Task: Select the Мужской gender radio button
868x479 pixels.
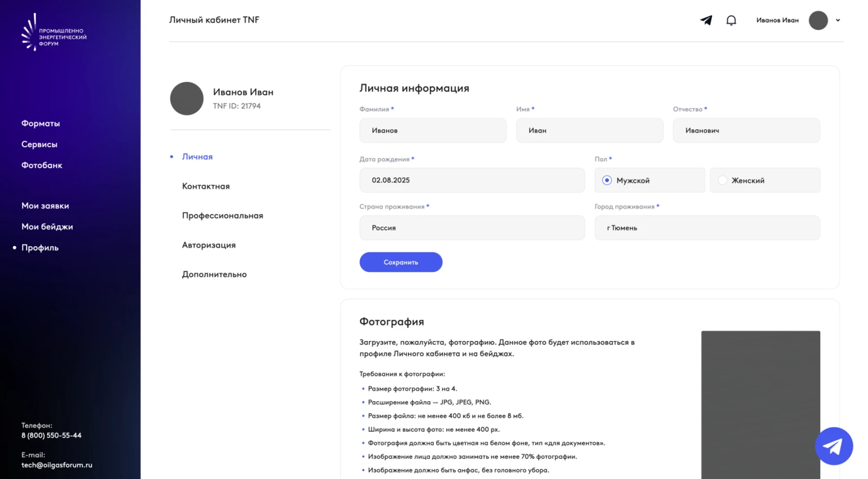Action: pyautogui.click(x=607, y=180)
